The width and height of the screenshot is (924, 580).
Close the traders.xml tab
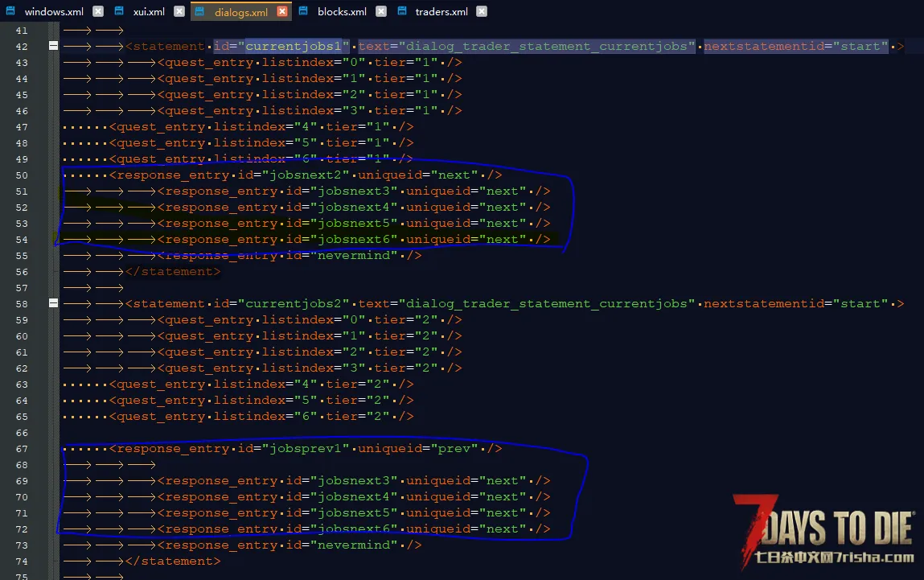(481, 12)
